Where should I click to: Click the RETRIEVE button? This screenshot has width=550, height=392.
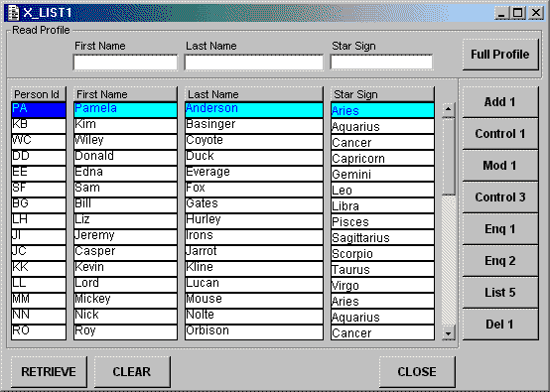coord(49,372)
